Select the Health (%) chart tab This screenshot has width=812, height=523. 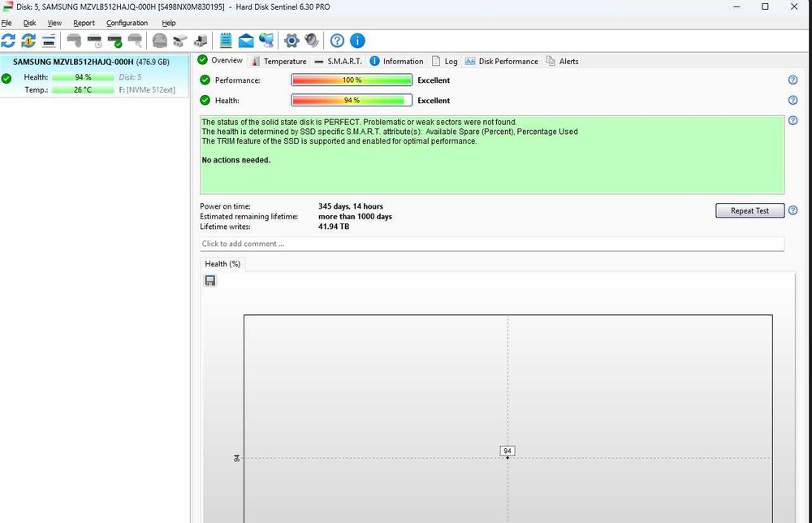point(222,264)
